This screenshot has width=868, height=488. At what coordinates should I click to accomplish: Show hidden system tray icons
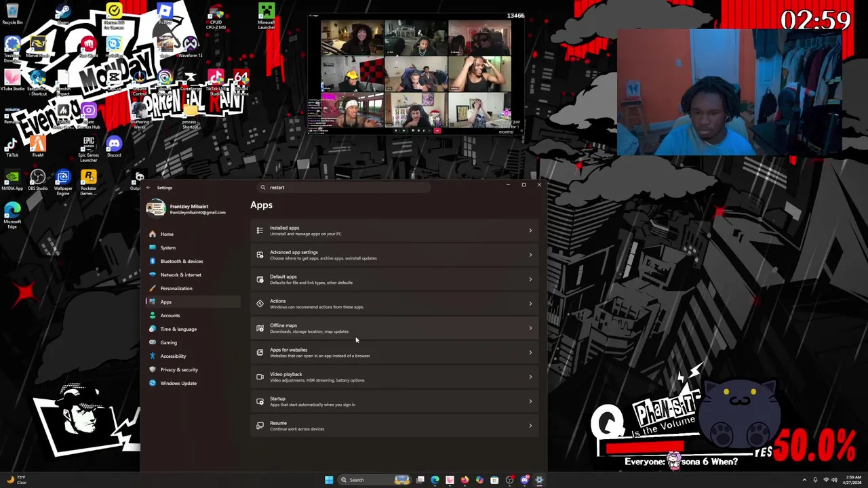pos(804,480)
